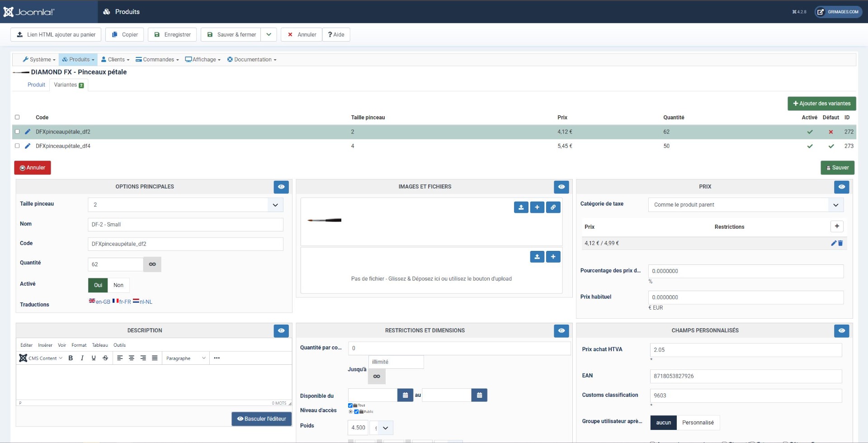
Task: Apply italic in the description editor
Action: click(x=82, y=358)
